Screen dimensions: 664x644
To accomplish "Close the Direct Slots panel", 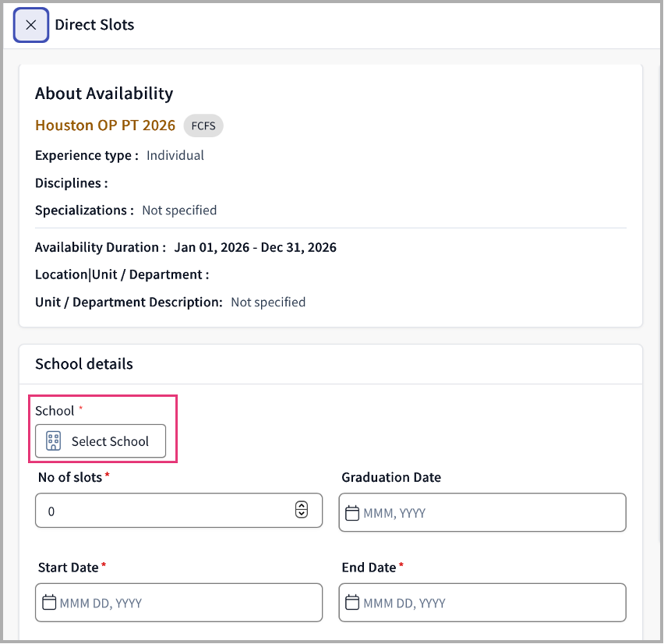I will tap(31, 25).
